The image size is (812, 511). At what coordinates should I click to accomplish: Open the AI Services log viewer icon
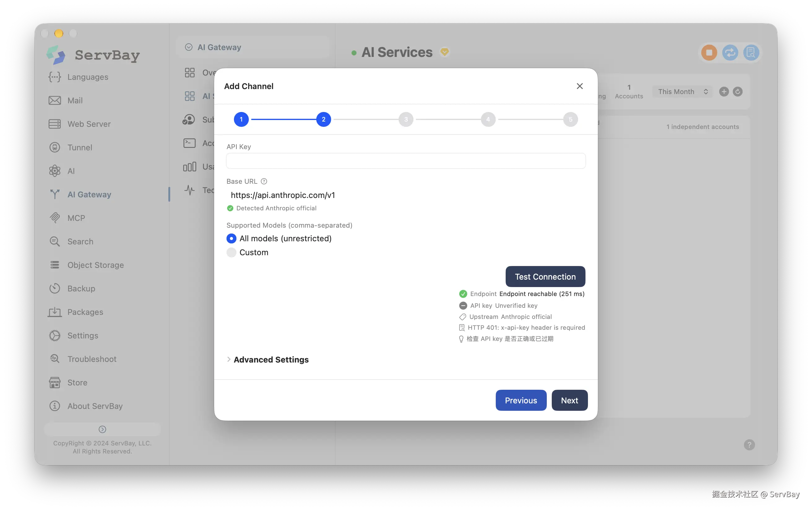pos(751,53)
